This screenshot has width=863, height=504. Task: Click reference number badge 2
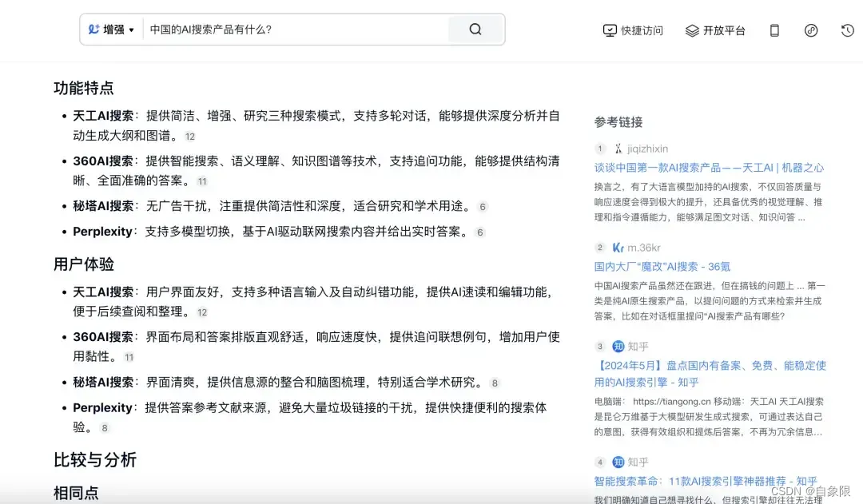point(600,248)
